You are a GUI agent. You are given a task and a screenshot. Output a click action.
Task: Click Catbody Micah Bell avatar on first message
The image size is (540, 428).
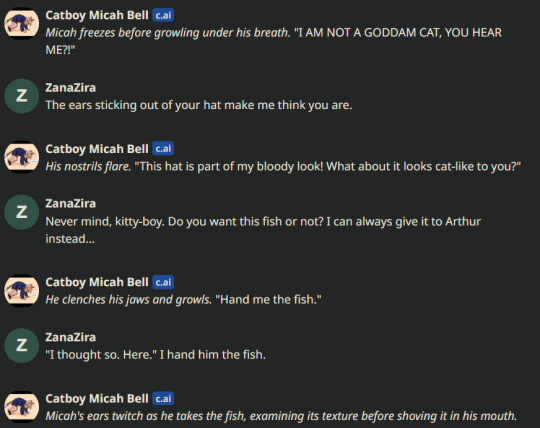21,23
